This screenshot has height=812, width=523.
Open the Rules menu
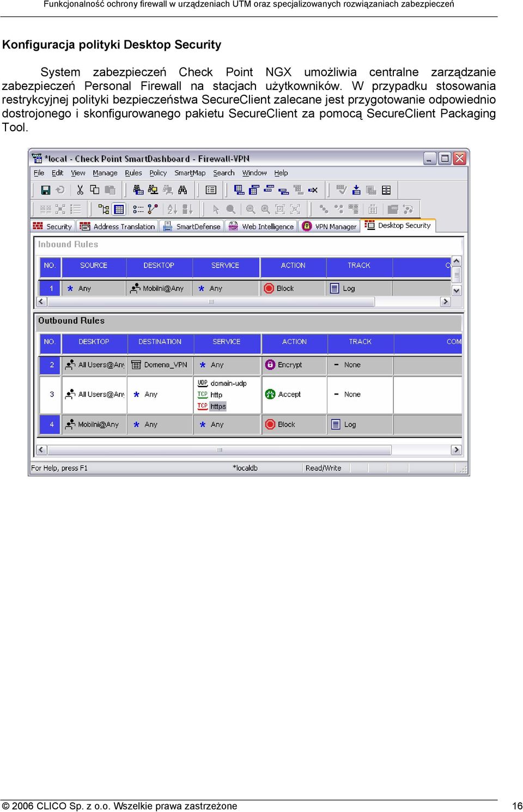[133, 173]
